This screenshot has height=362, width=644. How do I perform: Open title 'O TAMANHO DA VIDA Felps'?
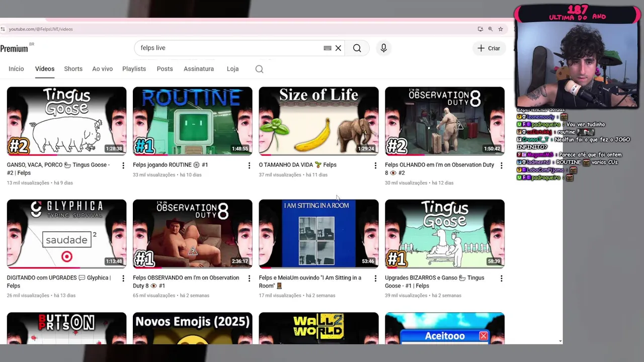pyautogui.click(x=297, y=165)
